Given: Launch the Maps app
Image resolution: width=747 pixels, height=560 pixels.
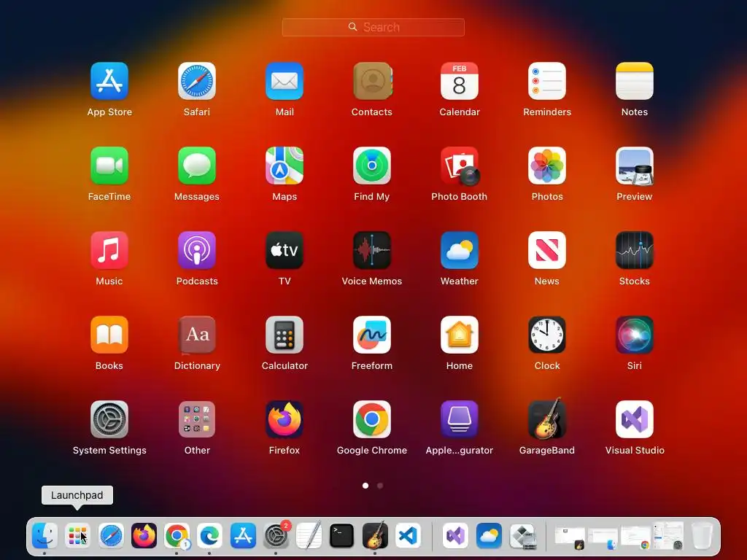Looking at the screenshot, I should tap(285, 166).
